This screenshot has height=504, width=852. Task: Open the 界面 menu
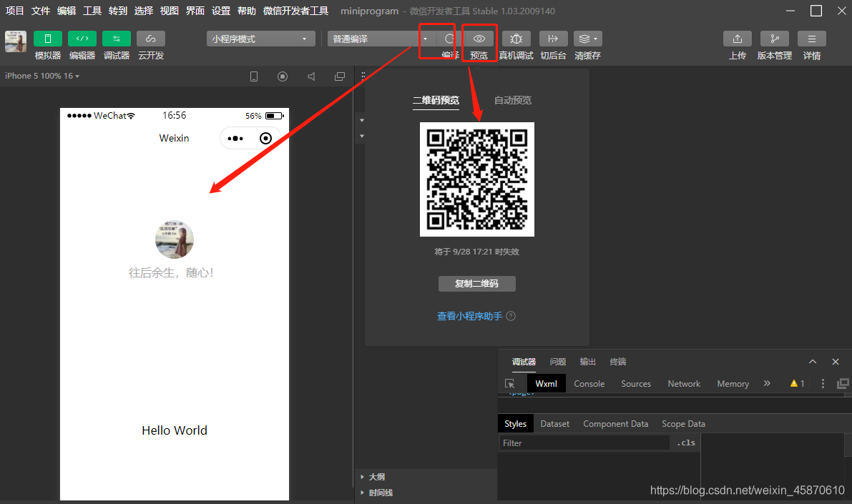(x=195, y=11)
